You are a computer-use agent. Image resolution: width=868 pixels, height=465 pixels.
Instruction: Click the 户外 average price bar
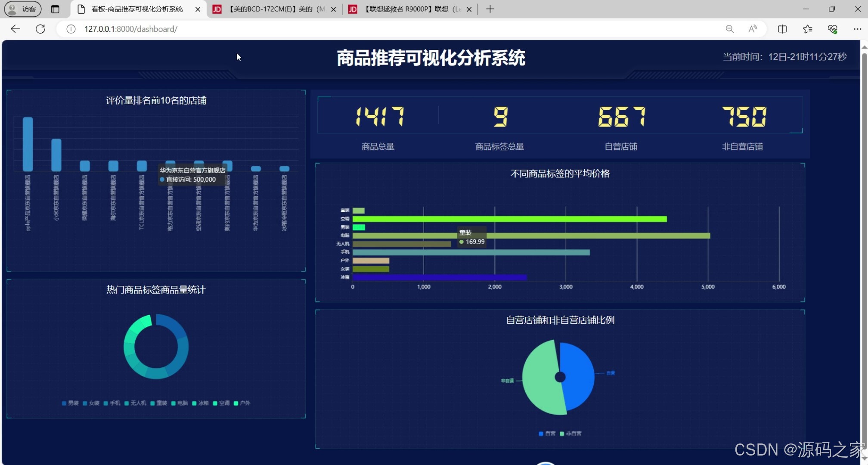coord(371,260)
